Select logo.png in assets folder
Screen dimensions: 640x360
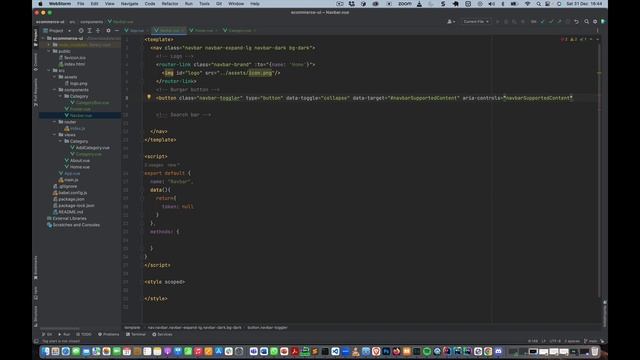[x=78, y=83]
